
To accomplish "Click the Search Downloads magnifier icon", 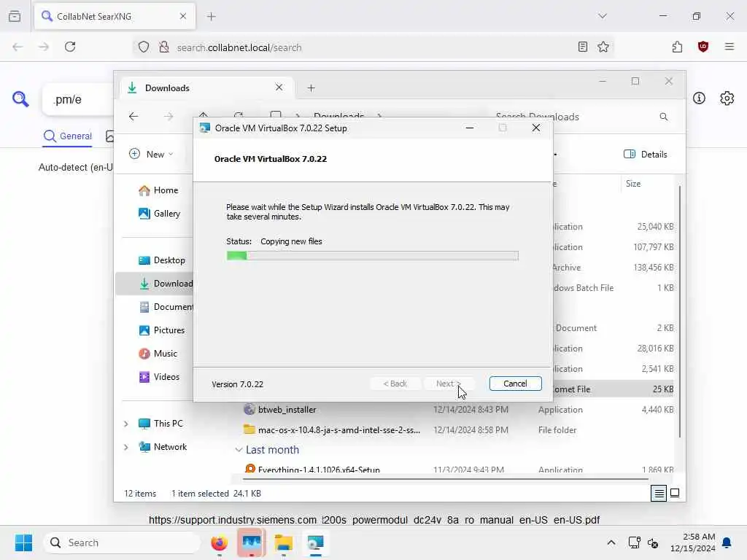I will [x=663, y=117].
